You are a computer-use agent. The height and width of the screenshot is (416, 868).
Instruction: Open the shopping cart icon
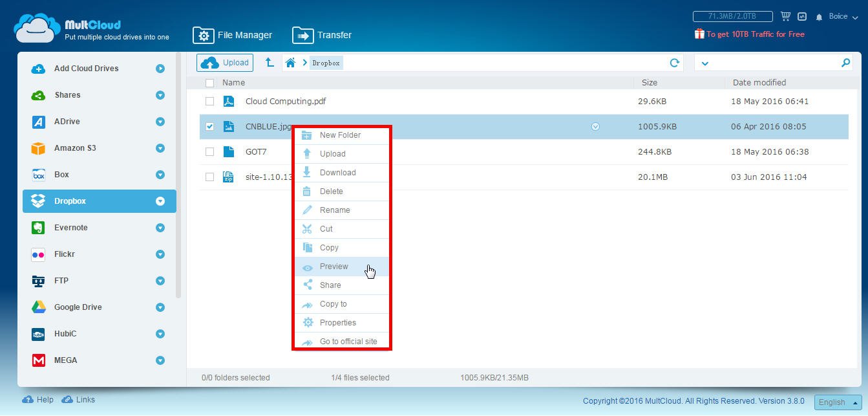pyautogui.click(x=785, y=16)
